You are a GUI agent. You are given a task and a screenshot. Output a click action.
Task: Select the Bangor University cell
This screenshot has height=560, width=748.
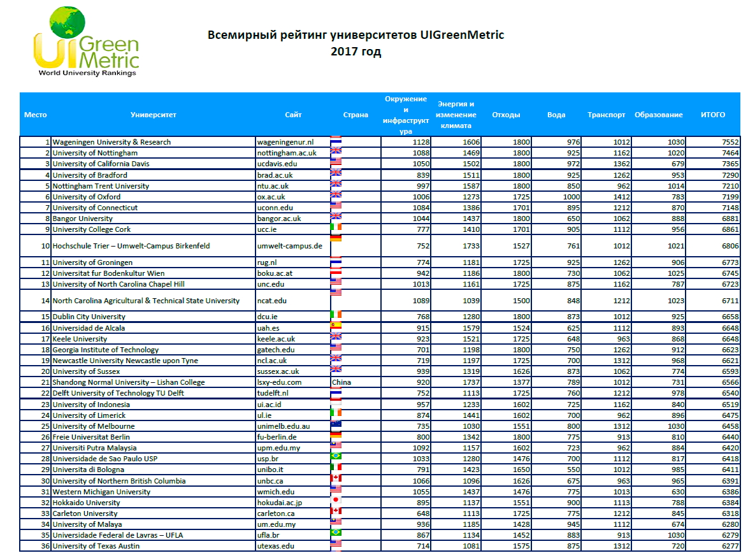153,219
